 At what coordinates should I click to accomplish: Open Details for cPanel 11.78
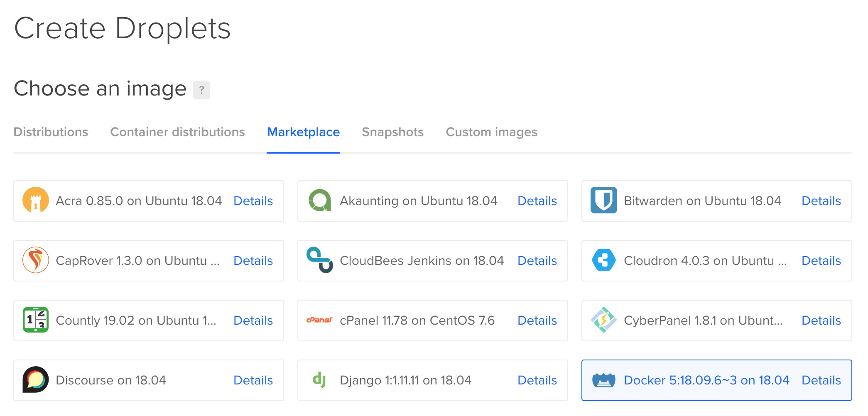(537, 321)
